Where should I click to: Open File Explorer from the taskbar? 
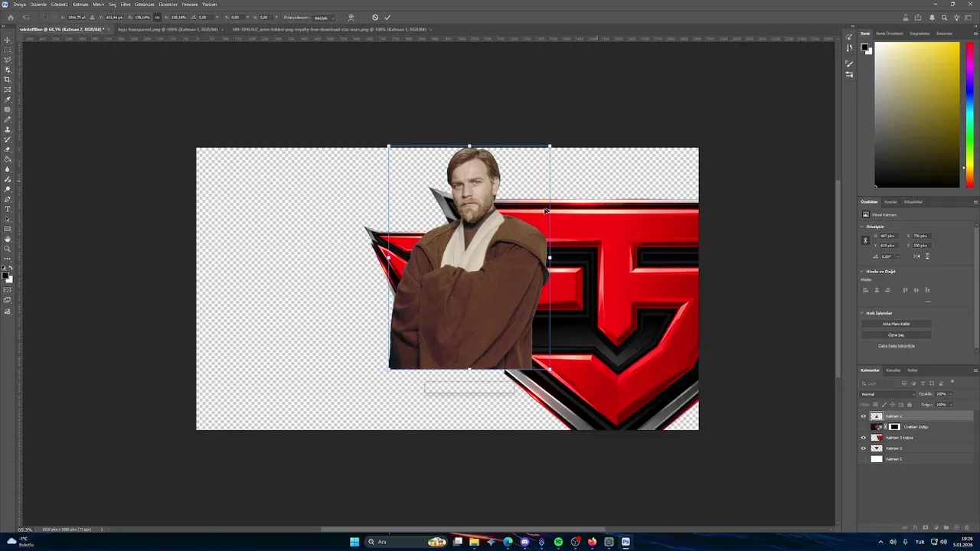tap(474, 542)
